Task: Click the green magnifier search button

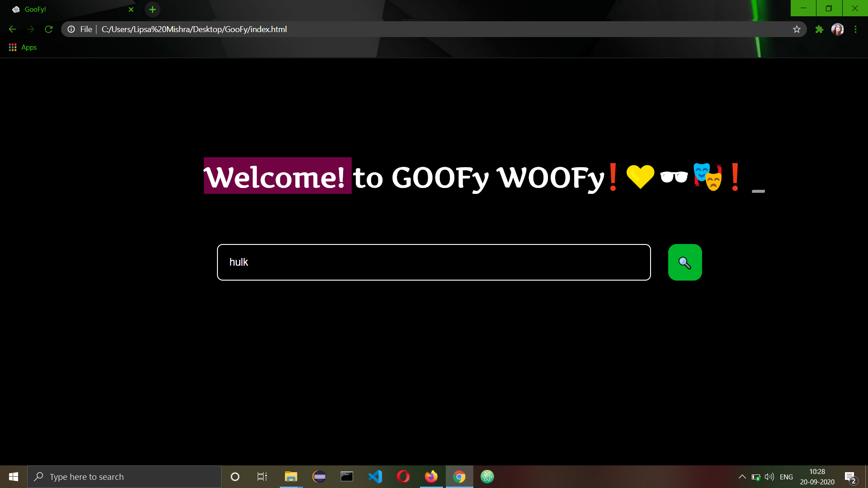Action: pyautogui.click(x=685, y=263)
